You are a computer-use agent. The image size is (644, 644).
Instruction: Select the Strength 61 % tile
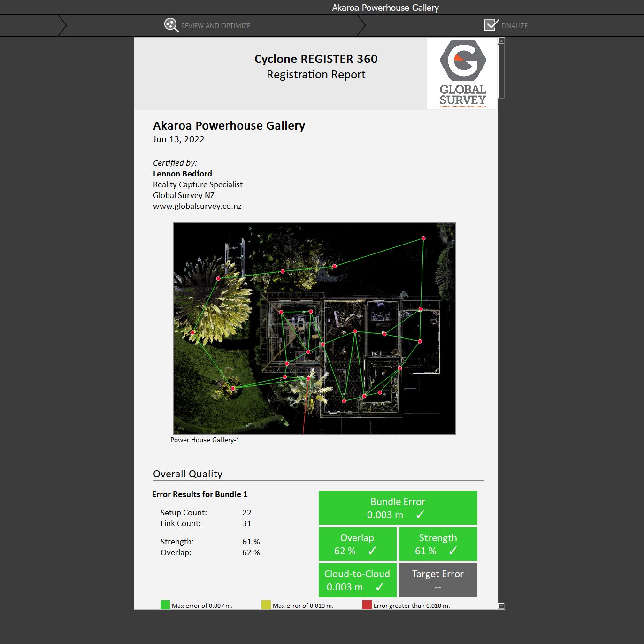[x=438, y=544]
